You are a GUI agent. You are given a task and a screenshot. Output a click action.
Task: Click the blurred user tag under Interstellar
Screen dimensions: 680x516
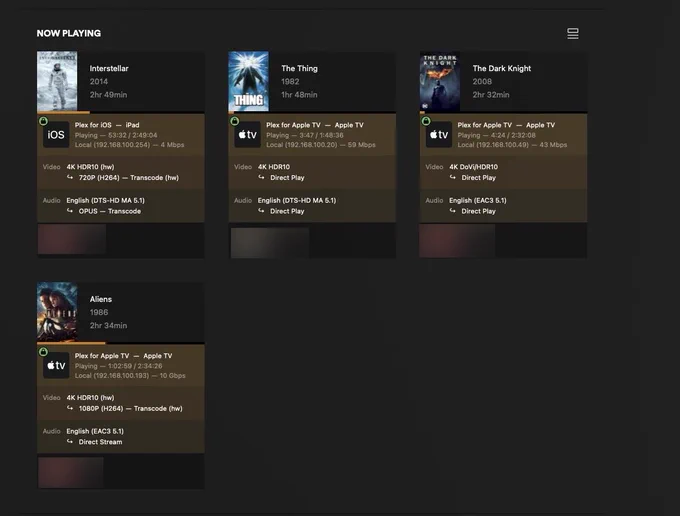(72, 239)
